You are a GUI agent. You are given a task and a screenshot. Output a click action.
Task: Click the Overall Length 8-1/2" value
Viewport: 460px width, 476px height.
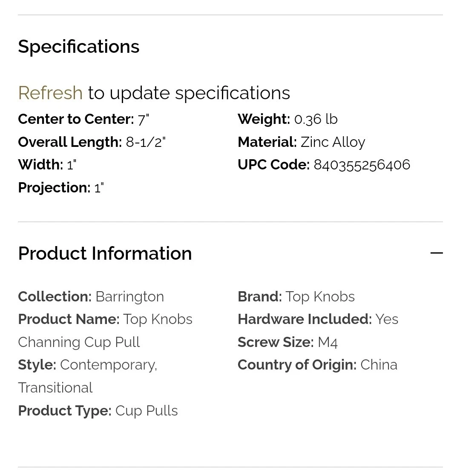pos(146,142)
